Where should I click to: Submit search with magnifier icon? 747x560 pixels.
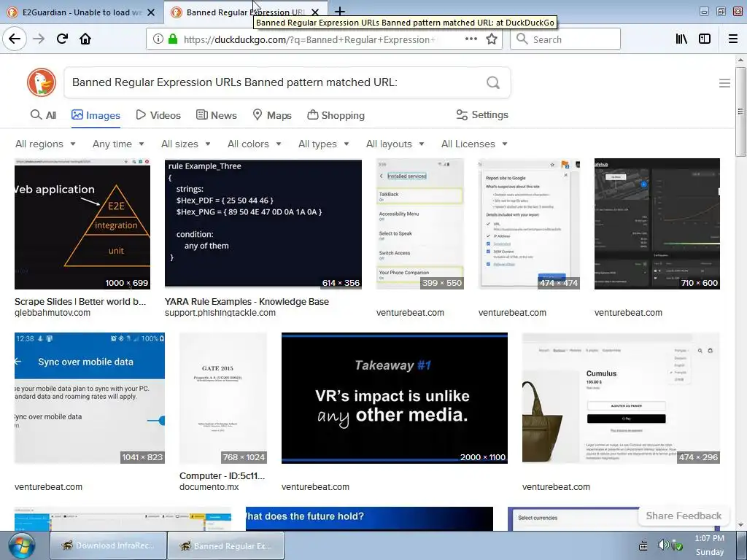pos(493,83)
